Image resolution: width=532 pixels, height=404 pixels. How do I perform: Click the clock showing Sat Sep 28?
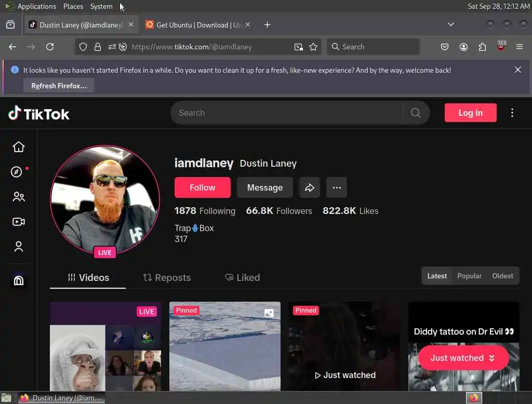(498, 6)
